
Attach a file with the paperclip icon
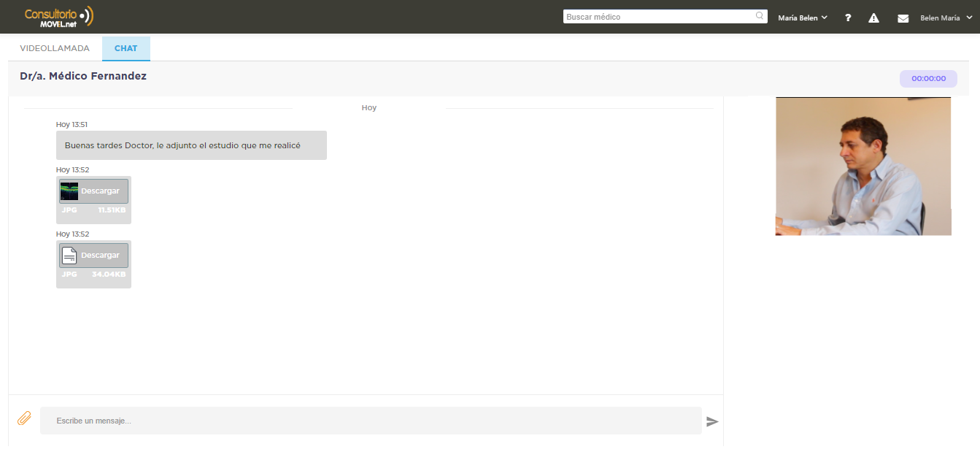click(x=24, y=418)
